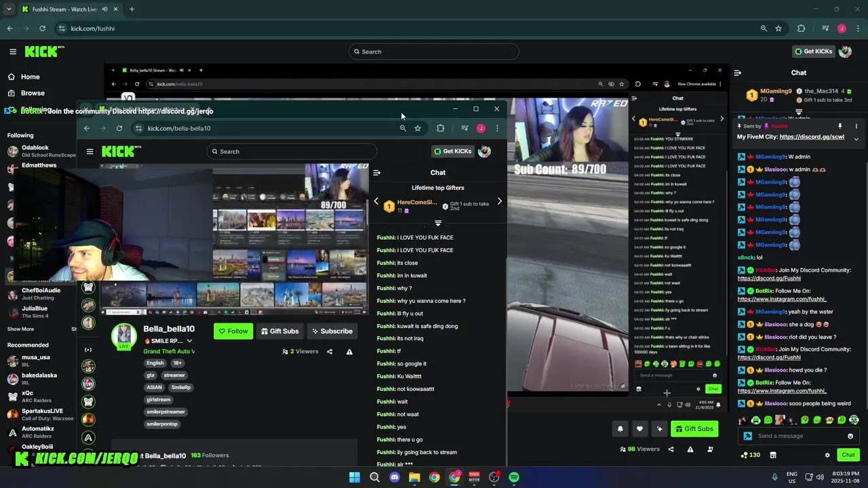Image resolution: width=868 pixels, height=488 pixels.
Task: Toggle stream notifications bell under Fushhi stream
Action: tap(620, 428)
